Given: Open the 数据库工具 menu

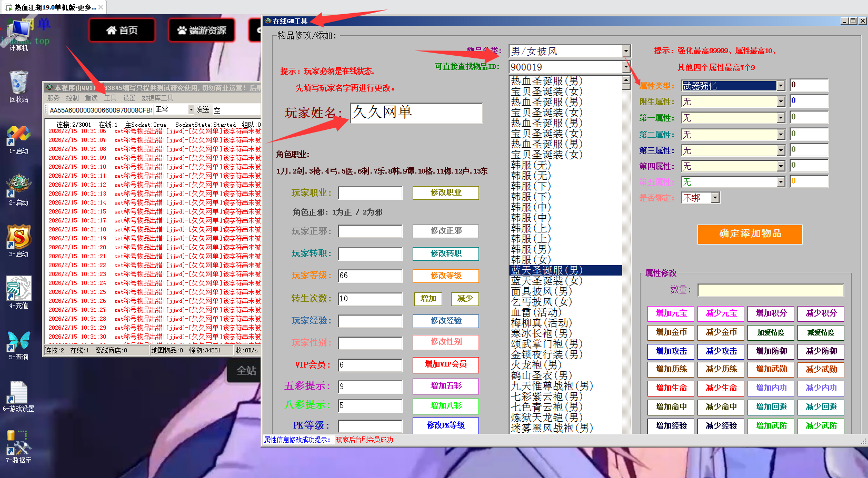Looking at the screenshot, I should (157, 98).
